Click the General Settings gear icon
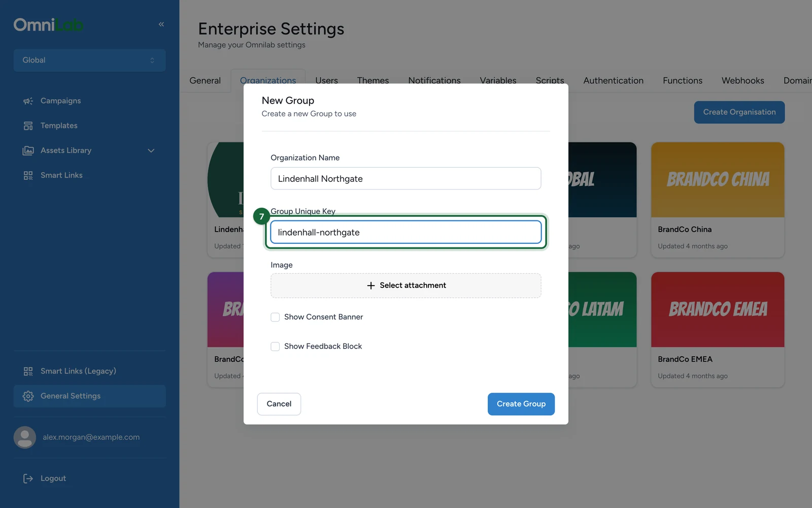 pos(28,396)
